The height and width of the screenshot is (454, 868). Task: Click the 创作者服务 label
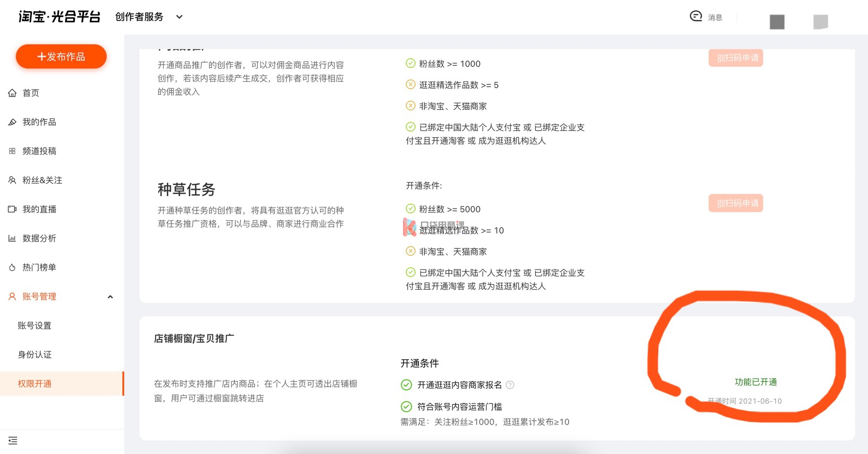pos(139,17)
